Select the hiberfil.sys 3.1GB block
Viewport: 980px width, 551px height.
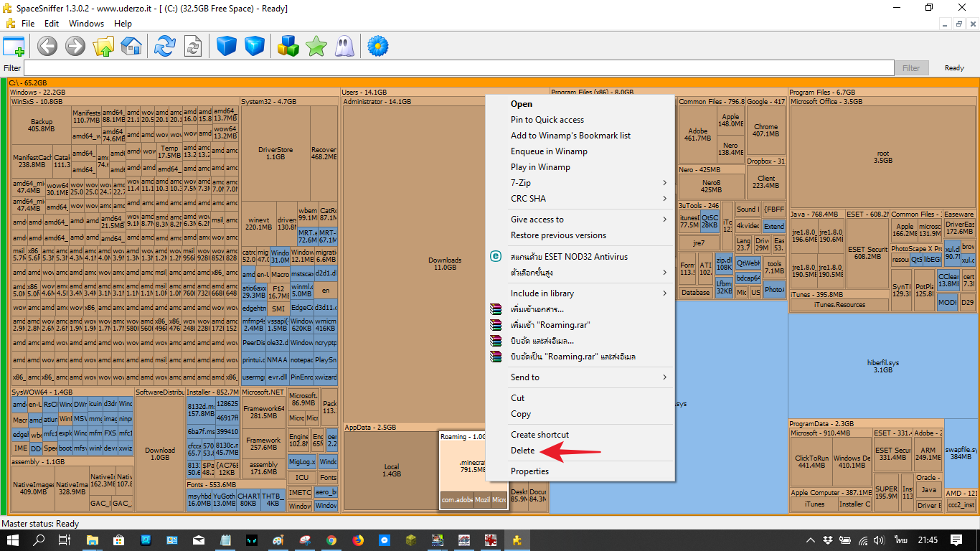(x=882, y=367)
